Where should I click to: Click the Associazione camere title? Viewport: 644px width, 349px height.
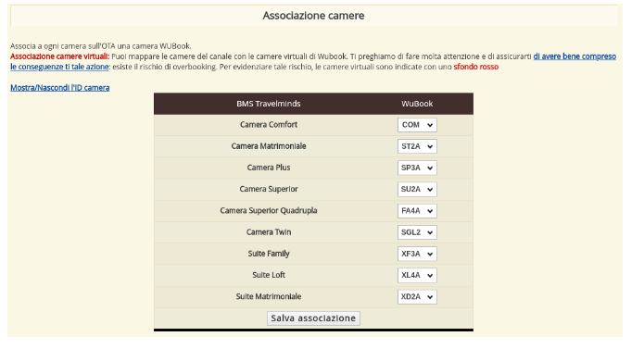click(313, 16)
